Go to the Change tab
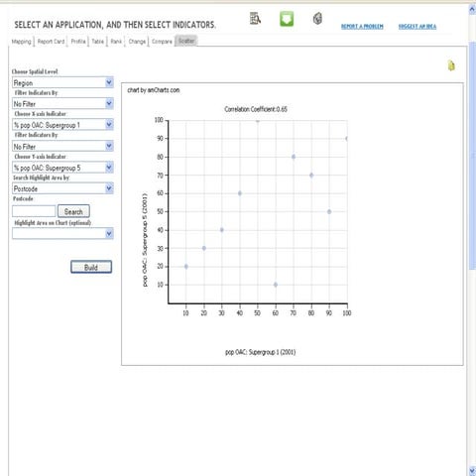Screen dimensions: 476x476 137,42
